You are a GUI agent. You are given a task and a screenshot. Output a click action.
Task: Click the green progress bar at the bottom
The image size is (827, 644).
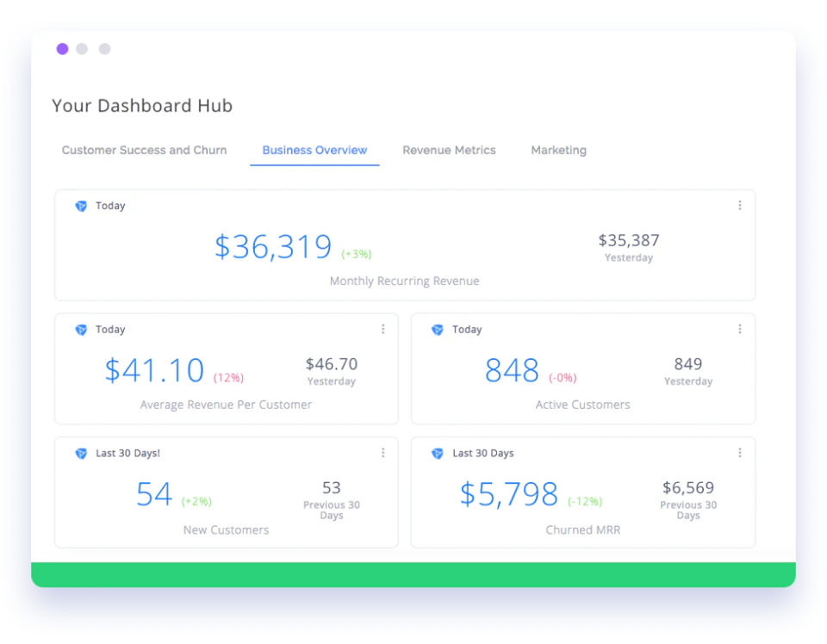point(413,573)
